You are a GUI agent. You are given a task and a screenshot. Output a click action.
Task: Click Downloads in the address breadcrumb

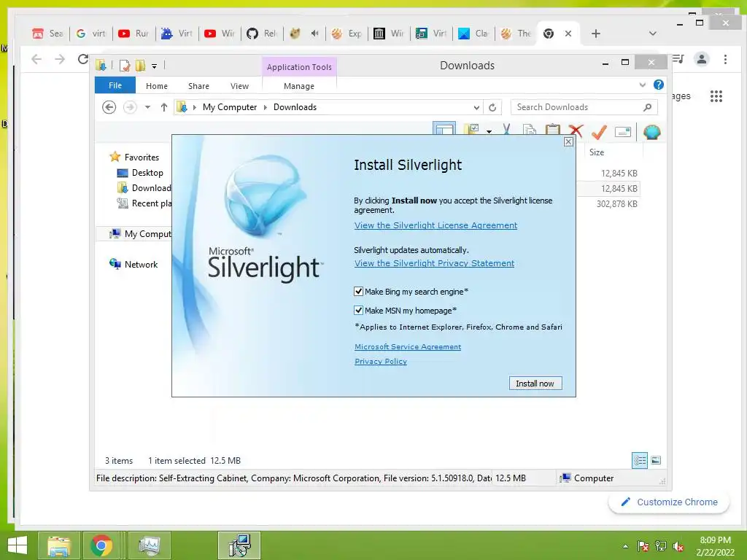coord(295,107)
